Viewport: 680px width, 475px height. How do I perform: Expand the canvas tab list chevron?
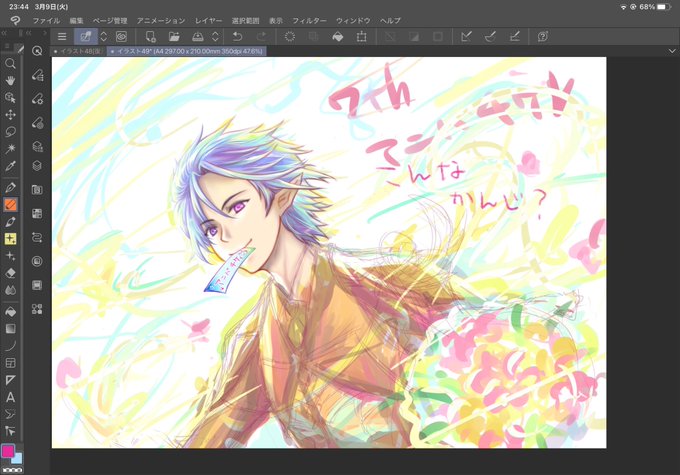point(672,51)
